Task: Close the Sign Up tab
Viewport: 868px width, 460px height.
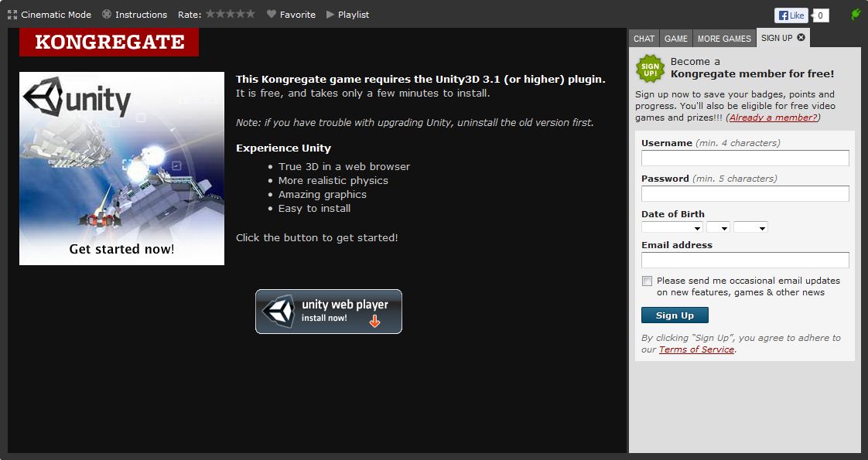Action: pos(801,37)
